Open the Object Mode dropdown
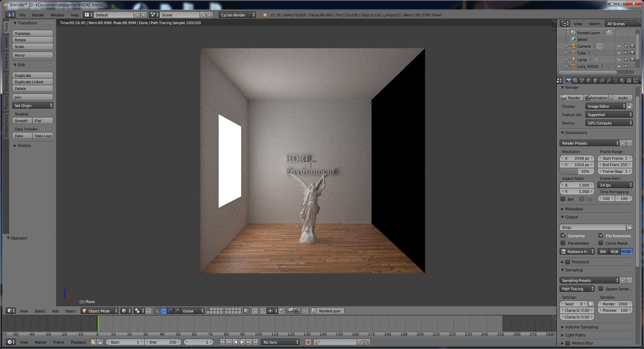This screenshot has width=644, height=349. 100,311
